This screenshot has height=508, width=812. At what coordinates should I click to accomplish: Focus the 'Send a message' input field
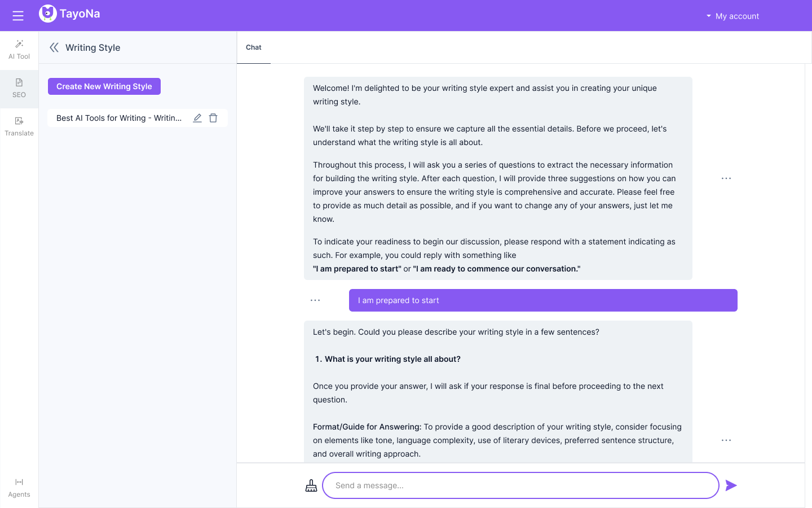click(520, 485)
